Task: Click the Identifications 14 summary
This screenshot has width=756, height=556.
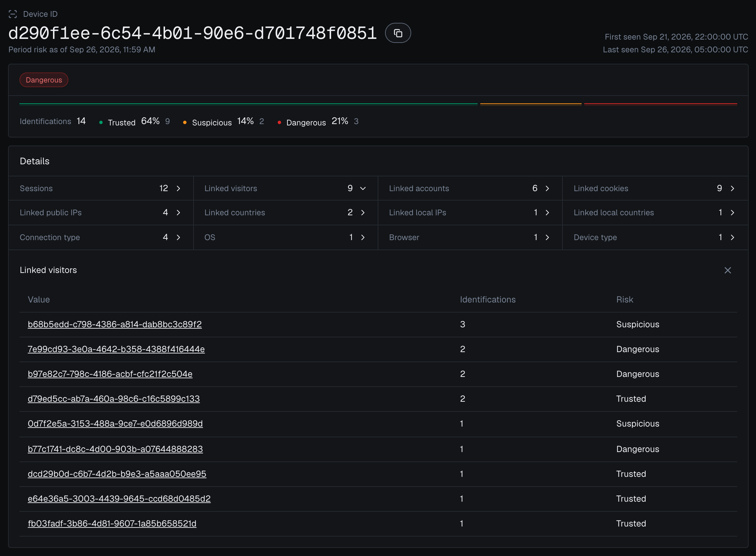Action: [53, 121]
